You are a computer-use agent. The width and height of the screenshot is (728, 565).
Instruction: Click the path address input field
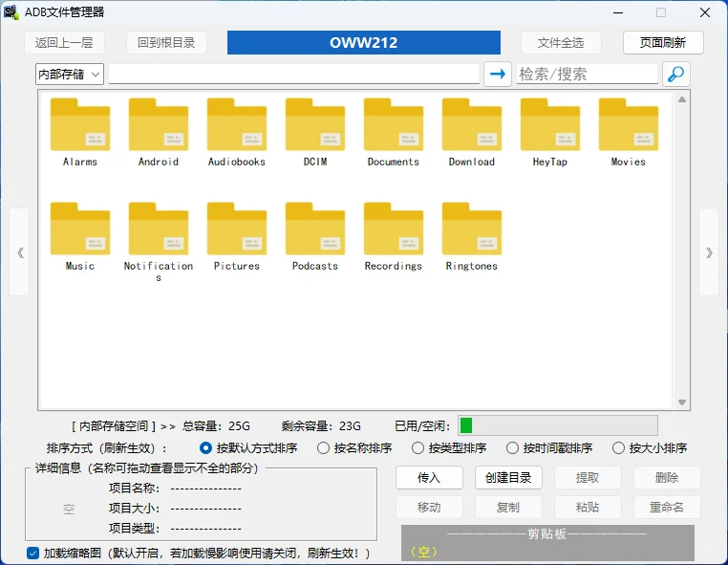[294, 75]
